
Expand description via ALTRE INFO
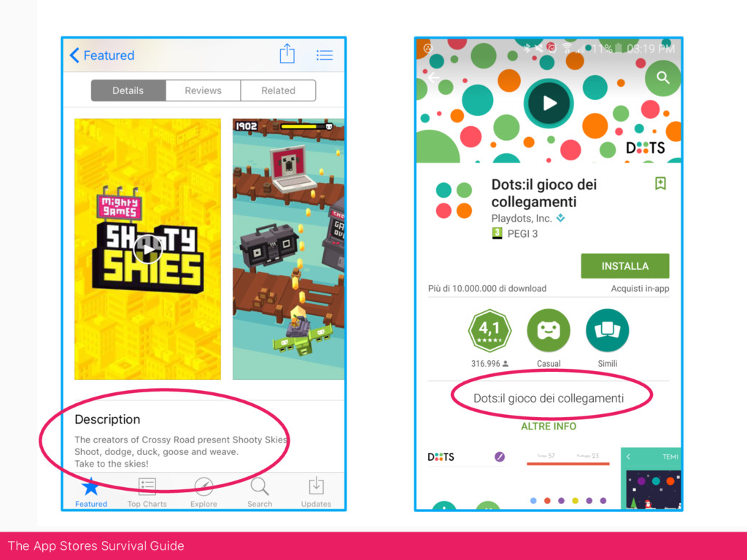[549, 426]
